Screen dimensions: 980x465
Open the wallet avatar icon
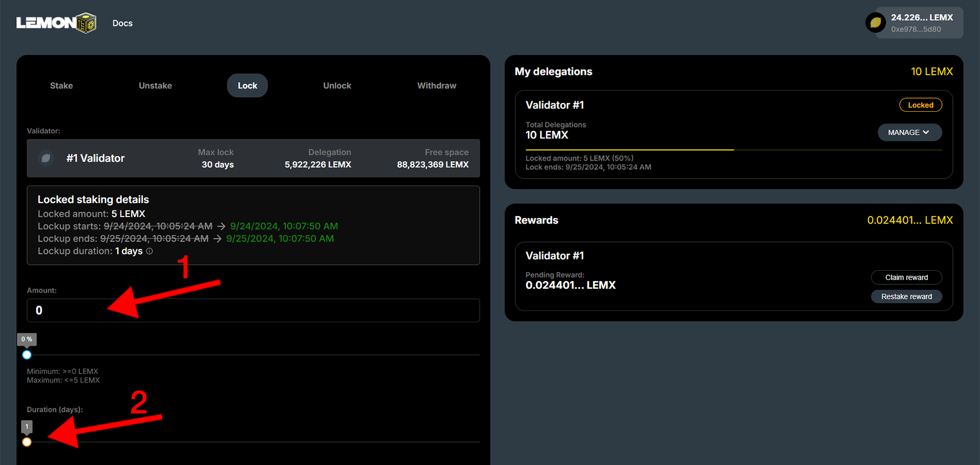tap(875, 23)
